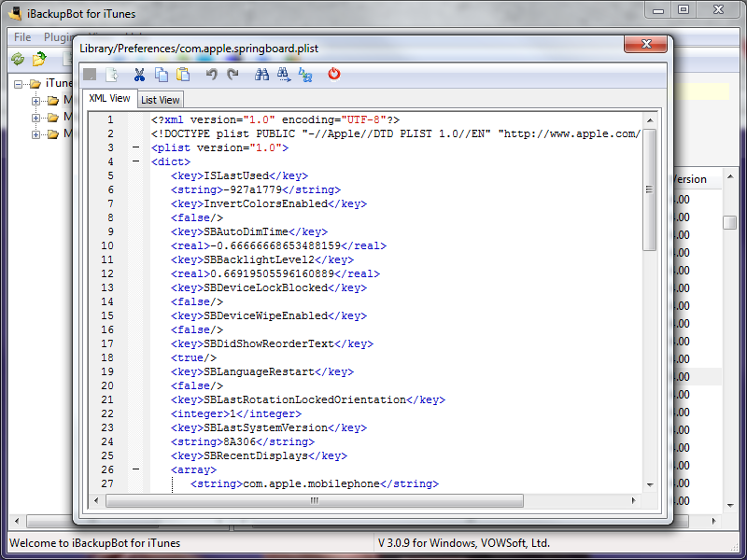The height and width of the screenshot is (560, 747).
Task: Click the Cut scissors icon
Action: click(x=139, y=75)
